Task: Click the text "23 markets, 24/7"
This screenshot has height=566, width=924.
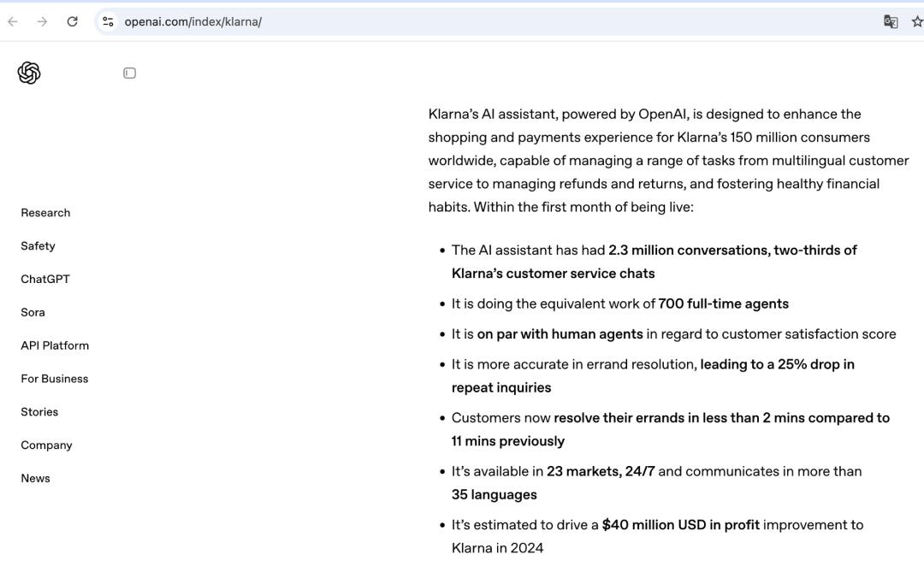Action: point(601,471)
